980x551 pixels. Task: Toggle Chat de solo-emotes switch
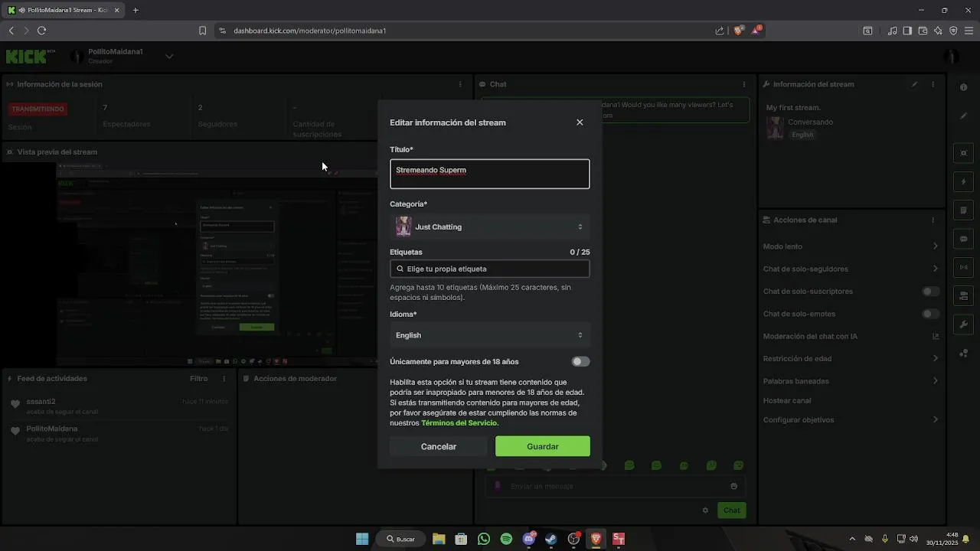[931, 314]
